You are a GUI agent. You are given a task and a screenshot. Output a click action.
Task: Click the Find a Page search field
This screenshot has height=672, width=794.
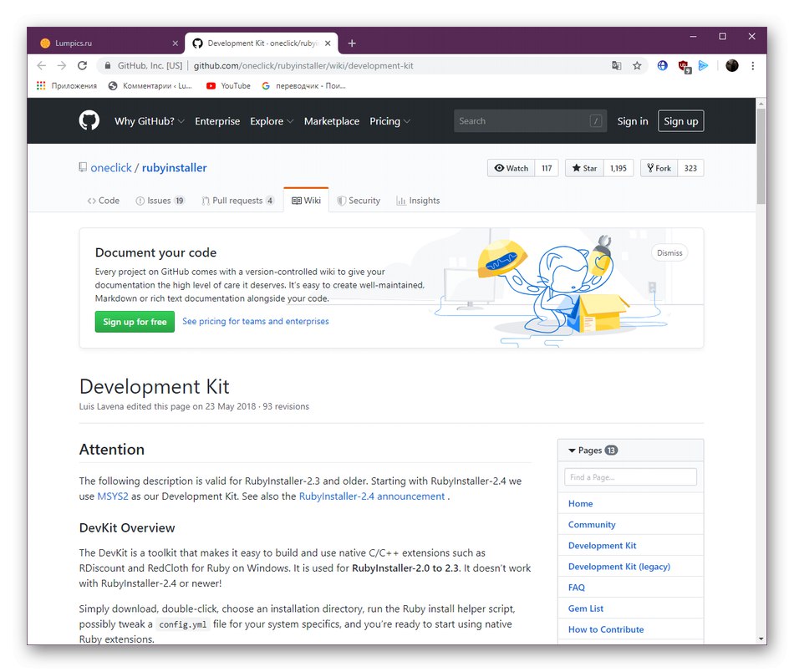(x=630, y=477)
